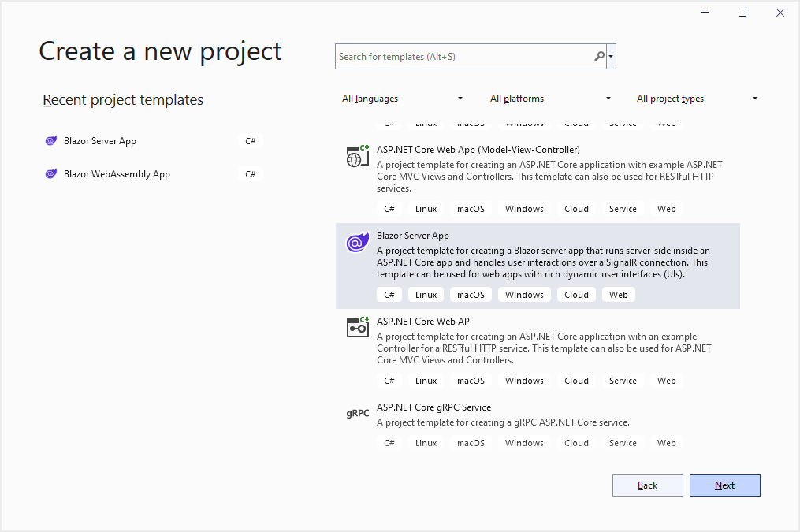This screenshot has width=800, height=532.
Task: Click the ASP.NET Core Web API template icon
Action: [x=358, y=328]
